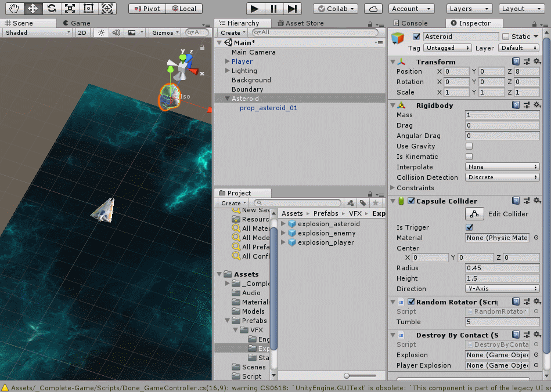Screen dimensions: 551x392
Task: Pause the game preview
Action: pyautogui.click(x=273, y=9)
